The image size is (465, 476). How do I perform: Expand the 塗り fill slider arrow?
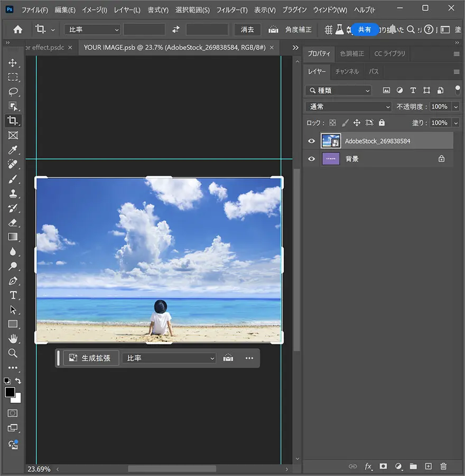(455, 123)
